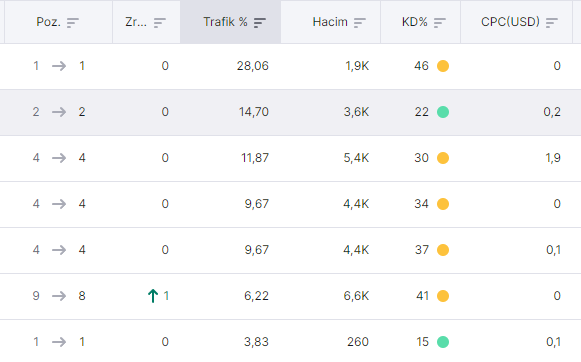
Task: Toggle Trafik % sort order icon
Action: tap(260, 23)
